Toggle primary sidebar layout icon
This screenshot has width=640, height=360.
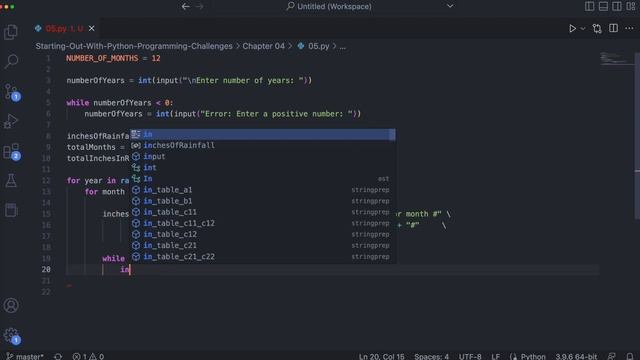[589, 6]
